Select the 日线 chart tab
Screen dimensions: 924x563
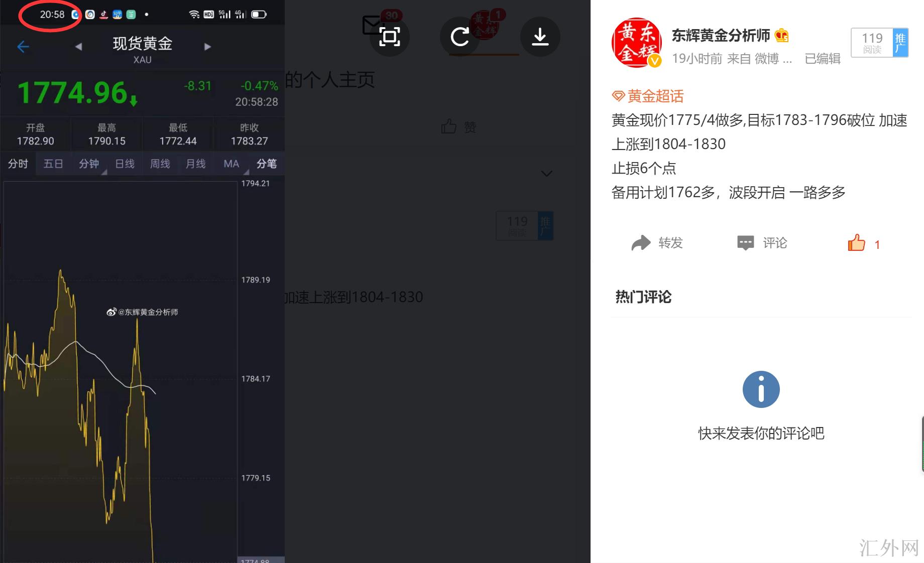tap(125, 164)
